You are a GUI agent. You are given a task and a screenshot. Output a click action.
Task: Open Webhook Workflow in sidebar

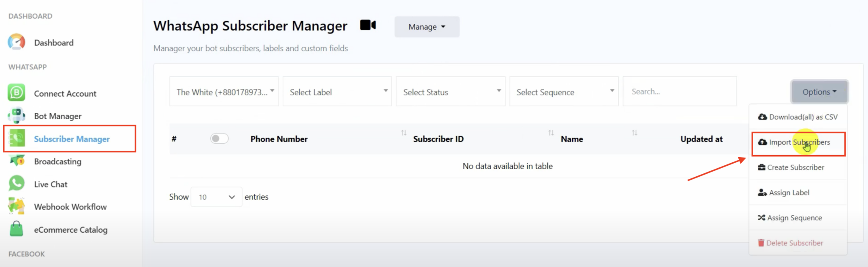tap(70, 207)
